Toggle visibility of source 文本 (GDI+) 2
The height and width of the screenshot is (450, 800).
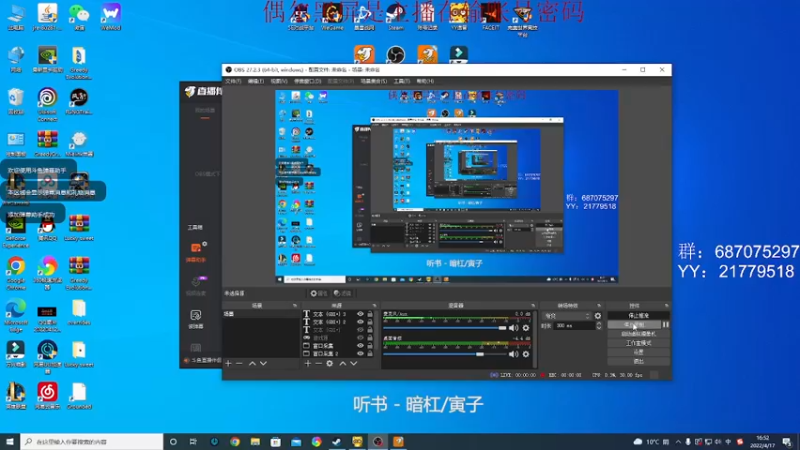360,322
